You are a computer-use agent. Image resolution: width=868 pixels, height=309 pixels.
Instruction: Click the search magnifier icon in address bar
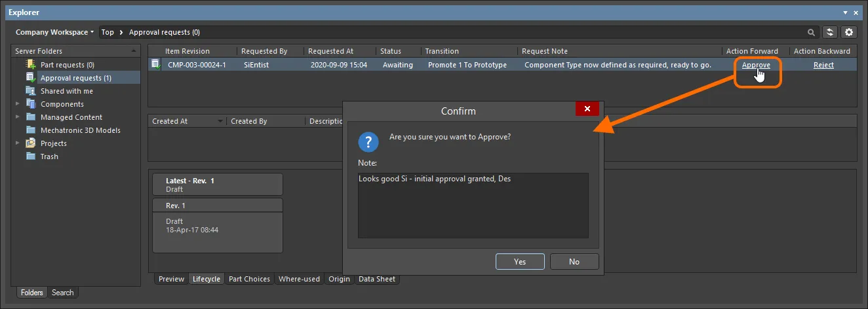click(x=812, y=32)
